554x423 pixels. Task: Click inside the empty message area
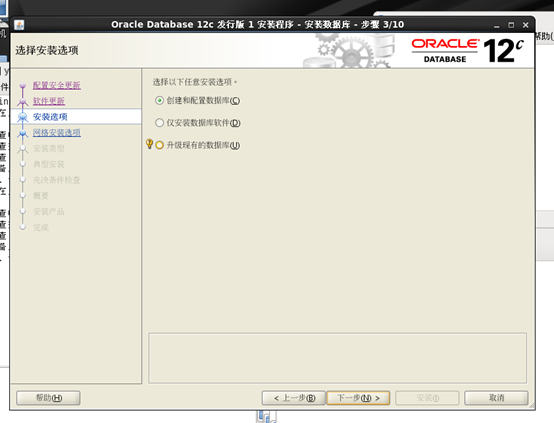(337, 358)
